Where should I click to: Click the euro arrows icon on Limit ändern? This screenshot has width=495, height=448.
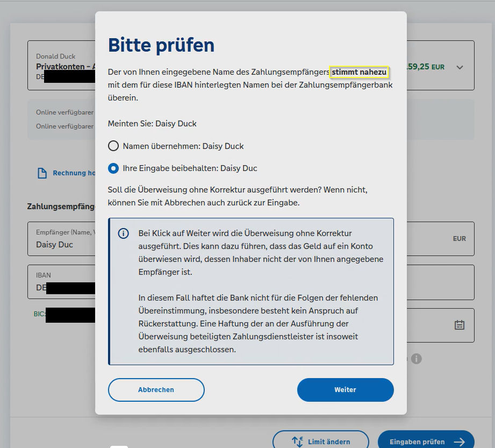pyautogui.click(x=298, y=442)
